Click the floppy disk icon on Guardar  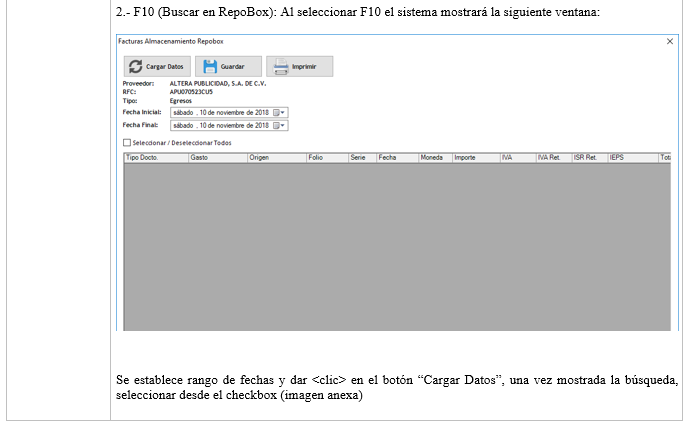[210, 66]
